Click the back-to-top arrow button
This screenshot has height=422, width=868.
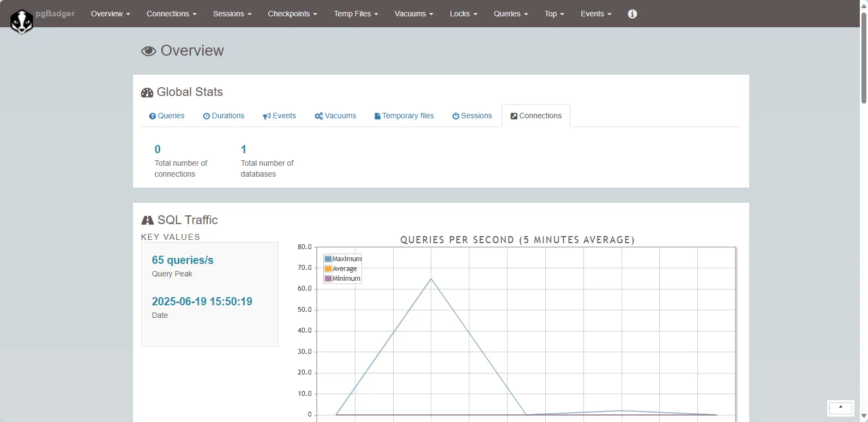[x=841, y=408]
